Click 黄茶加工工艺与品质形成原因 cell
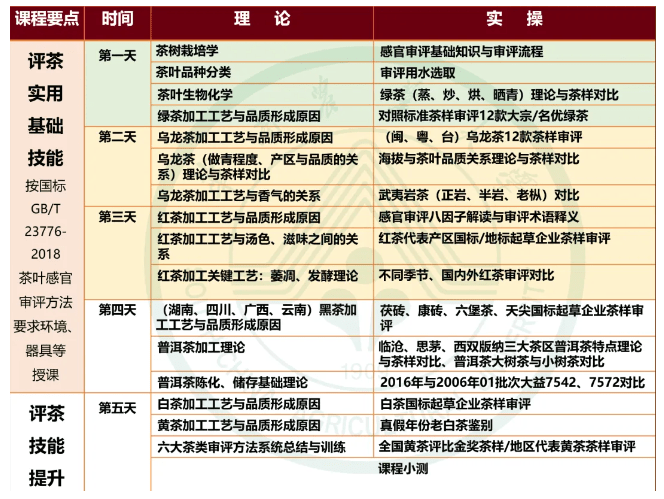The image size is (664, 499). 262,425
